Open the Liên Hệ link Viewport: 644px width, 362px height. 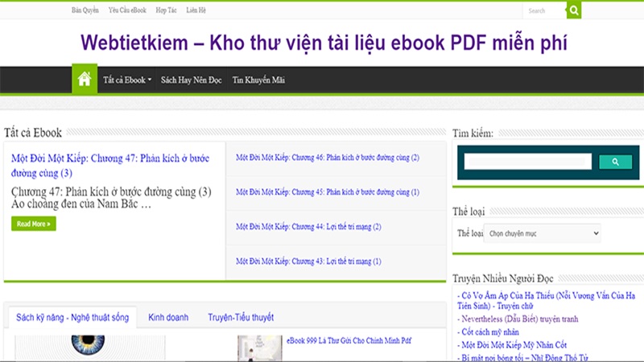click(x=196, y=10)
